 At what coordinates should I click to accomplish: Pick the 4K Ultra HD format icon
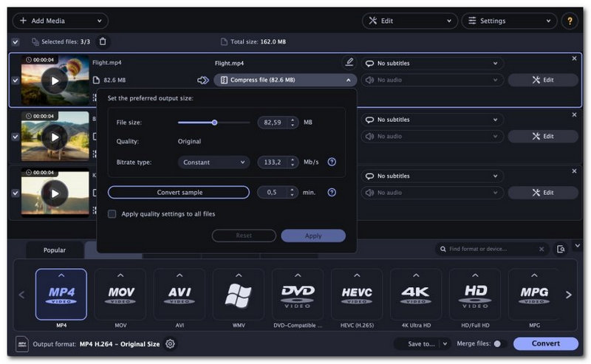(416, 295)
